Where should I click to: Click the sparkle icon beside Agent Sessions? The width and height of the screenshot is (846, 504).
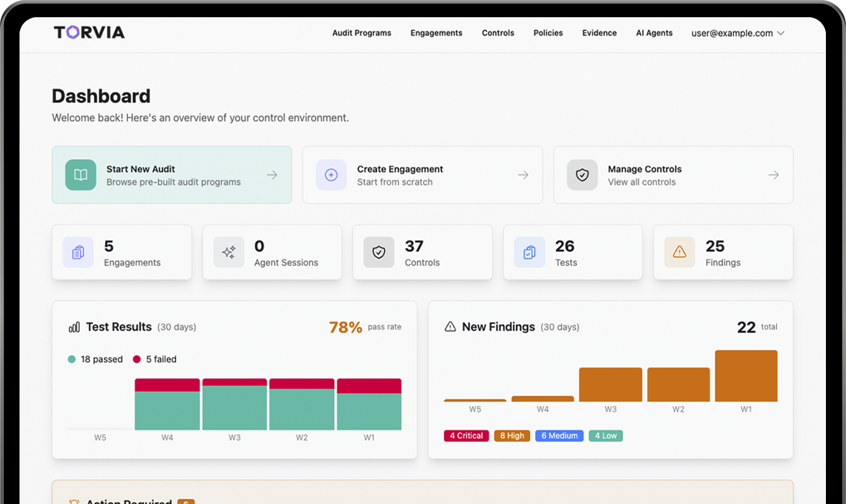tap(228, 252)
